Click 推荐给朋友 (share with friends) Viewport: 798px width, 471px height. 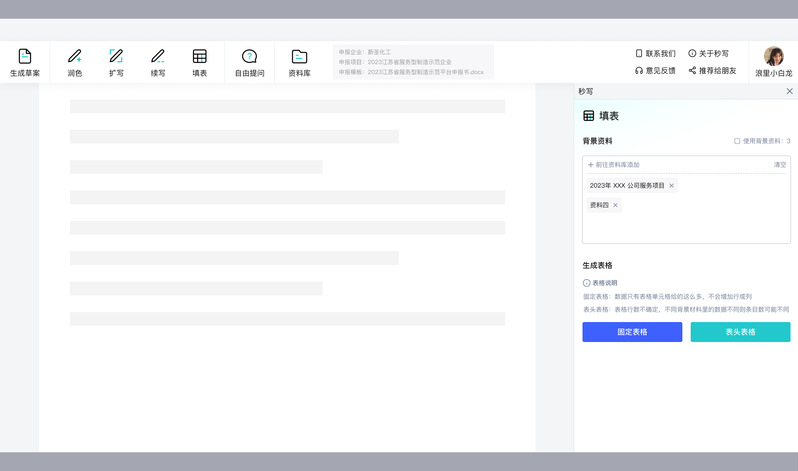click(712, 71)
